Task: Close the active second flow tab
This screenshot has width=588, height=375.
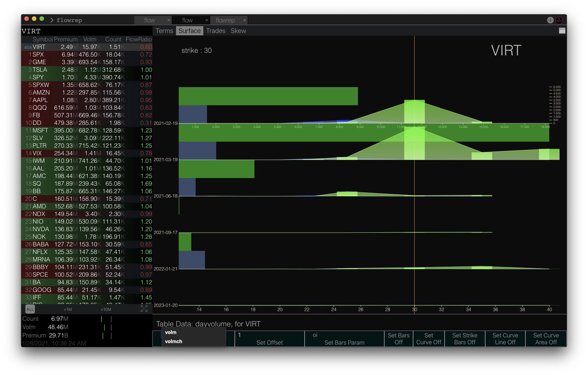Action: pos(207,20)
